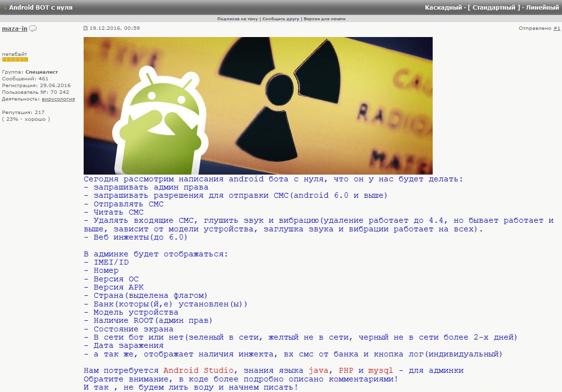Click Группа: Специалист text
The height and width of the screenshot is (392, 562).
point(30,72)
